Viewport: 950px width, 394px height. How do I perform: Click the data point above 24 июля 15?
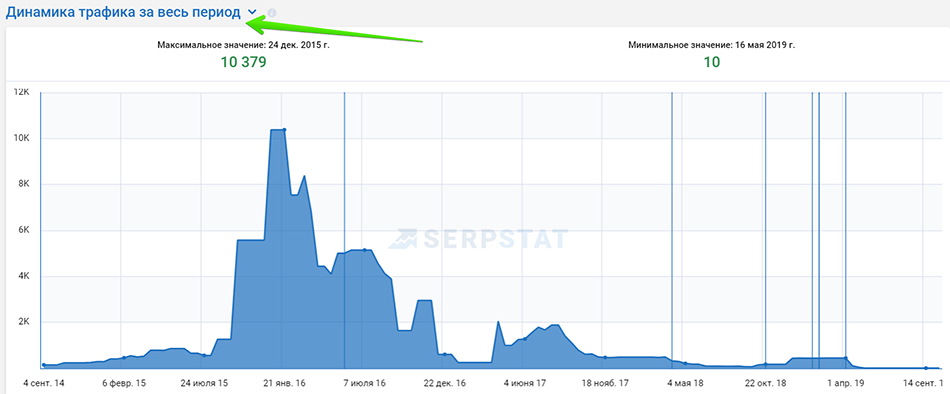(x=204, y=355)
